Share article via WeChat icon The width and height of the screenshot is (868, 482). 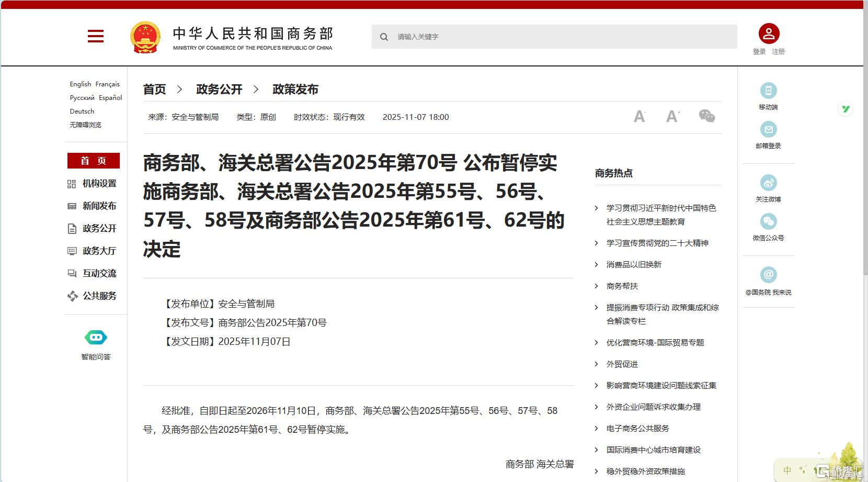click(x=706, y=116)
